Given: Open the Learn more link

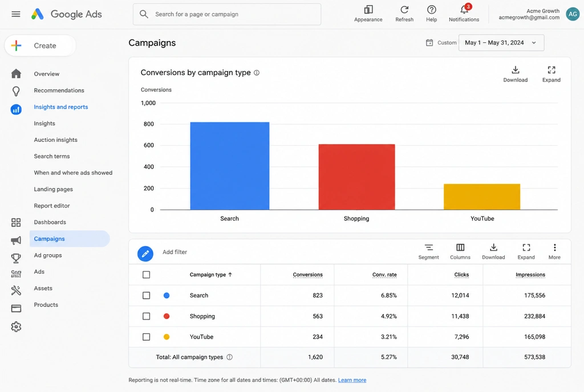Looking at the screenshot, I should (352, 380).
